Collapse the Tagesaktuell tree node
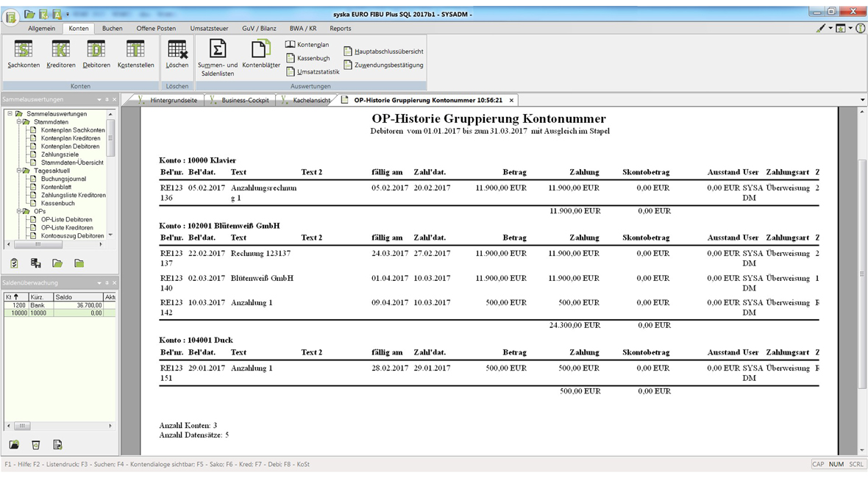868x478 pixels. coord(18,171)
